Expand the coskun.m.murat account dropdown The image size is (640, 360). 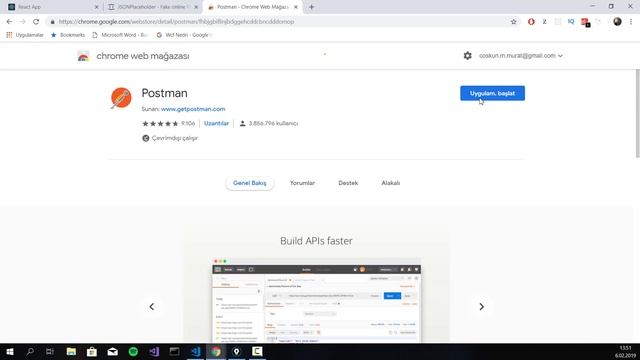521,56
